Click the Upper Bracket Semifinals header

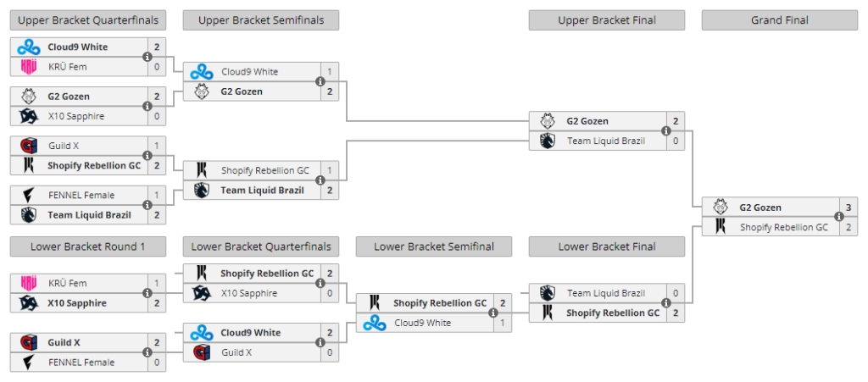(x=261, y=20)
